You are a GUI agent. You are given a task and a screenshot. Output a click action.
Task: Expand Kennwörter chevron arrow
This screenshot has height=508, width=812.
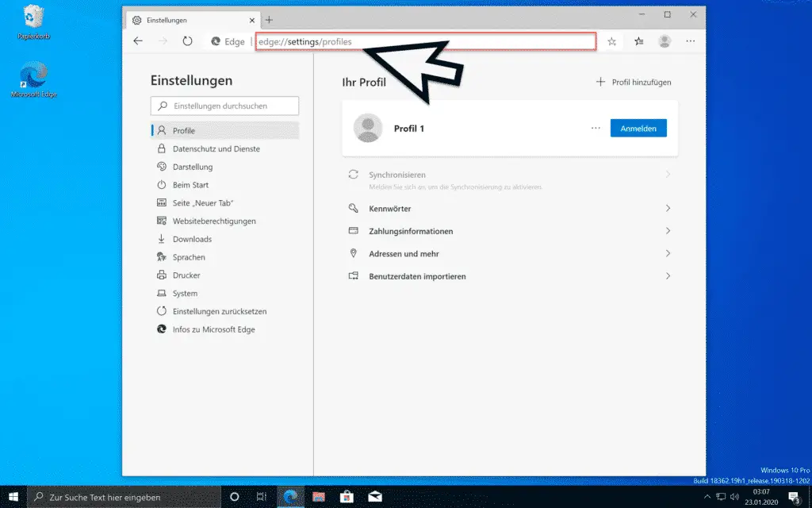668,208
